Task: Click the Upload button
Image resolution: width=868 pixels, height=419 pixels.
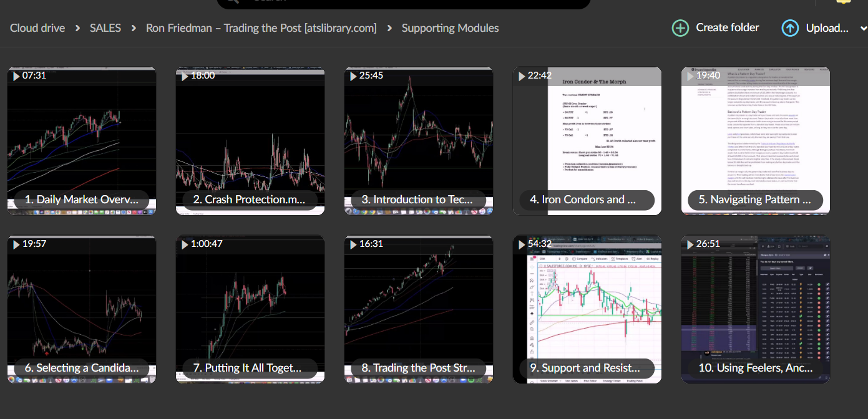Action: [x=817, y=27]
